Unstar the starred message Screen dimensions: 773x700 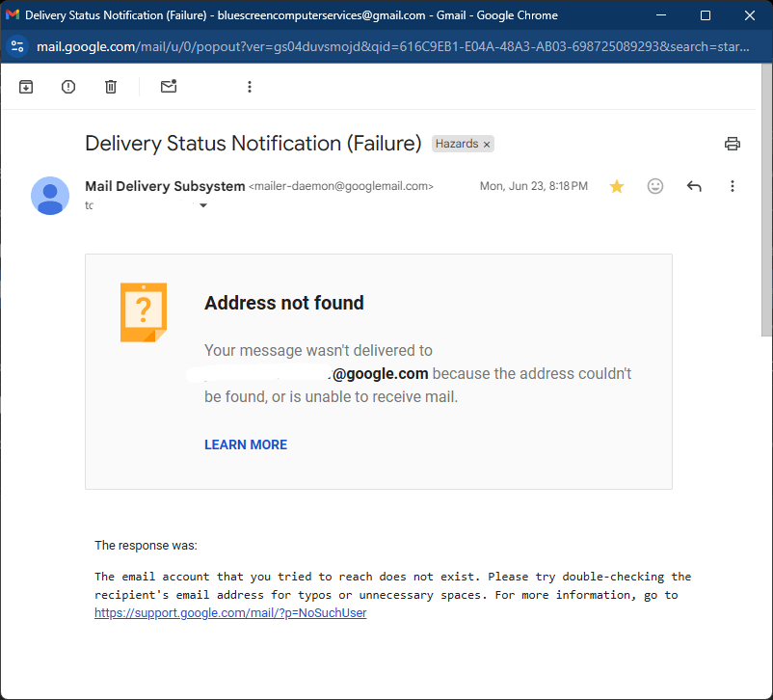pos(617,186)
